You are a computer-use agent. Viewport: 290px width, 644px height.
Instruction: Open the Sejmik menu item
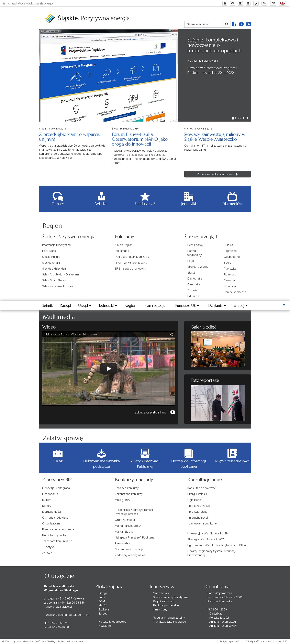click(47, 306)
